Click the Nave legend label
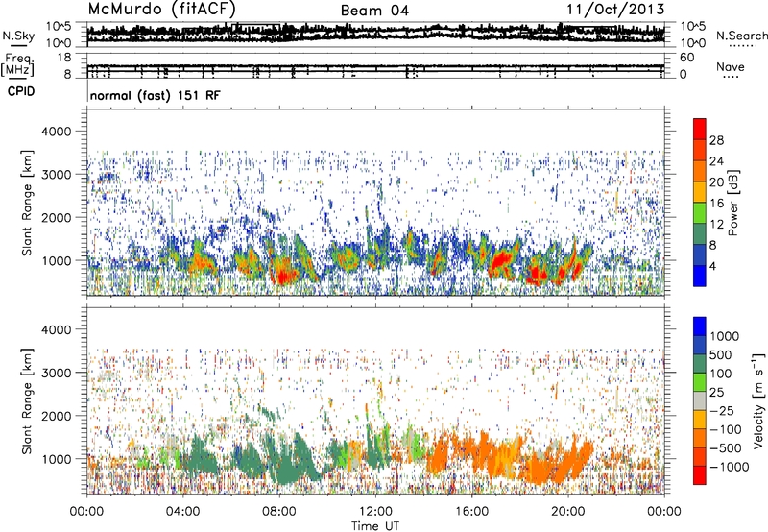Screen dimensions: 768x532 point(731,66)
